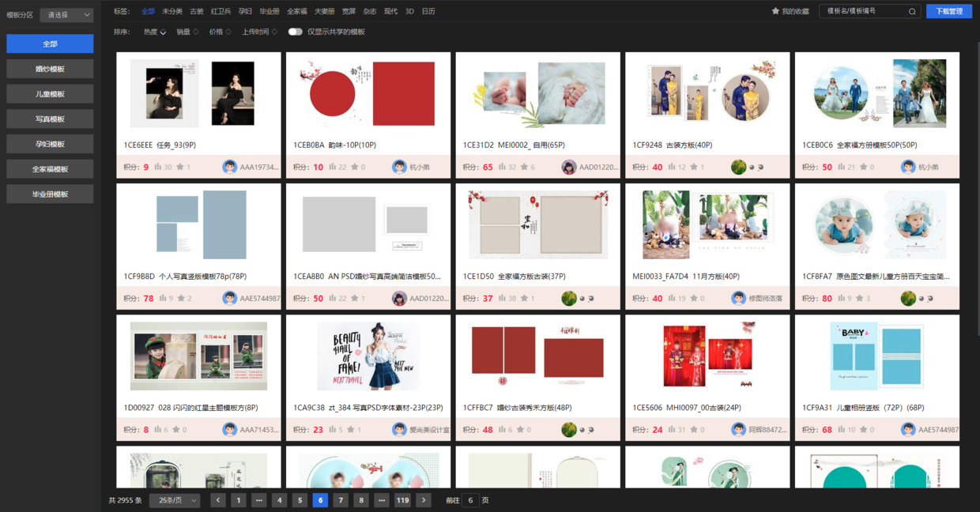The height and width of the screenshot is (512, 980).
Task: Open the 模板分区 dropdown
Action: [x=66, y=15]
